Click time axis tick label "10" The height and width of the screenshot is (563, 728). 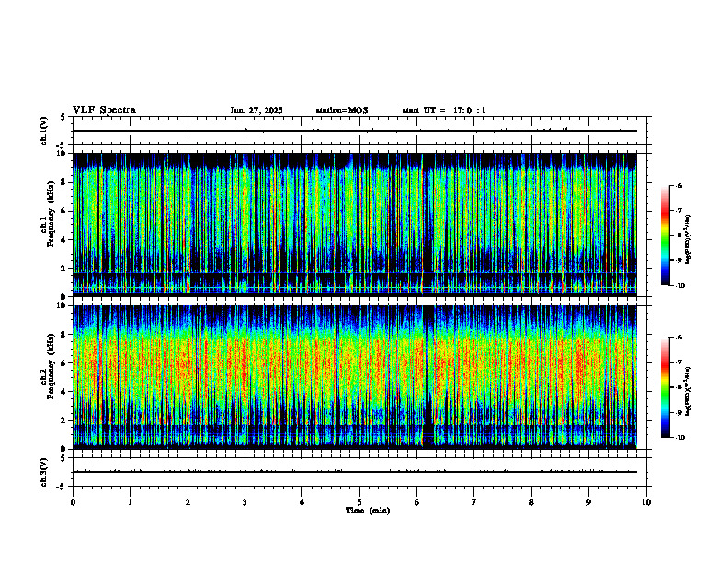click(646, 502)
